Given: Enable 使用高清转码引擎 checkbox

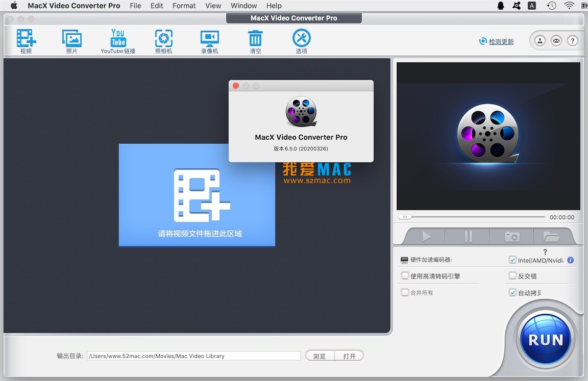Looking at the screenshot, I should [x=405, y=276].
